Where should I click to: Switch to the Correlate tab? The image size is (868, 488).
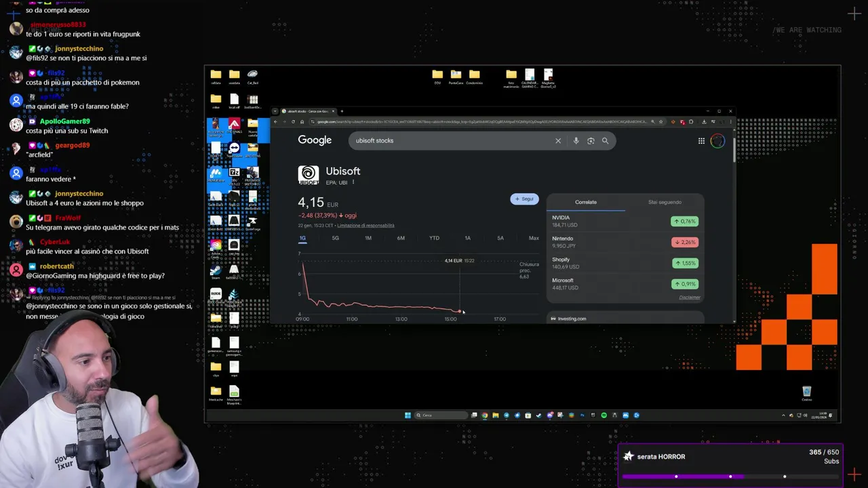coord(586,202)
